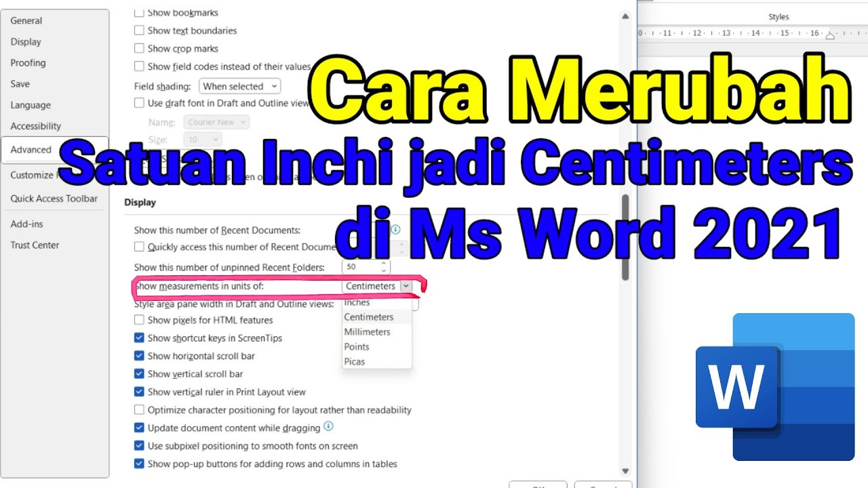
Task: Click the unpinned Recent Folders number field
Action: 360,267
